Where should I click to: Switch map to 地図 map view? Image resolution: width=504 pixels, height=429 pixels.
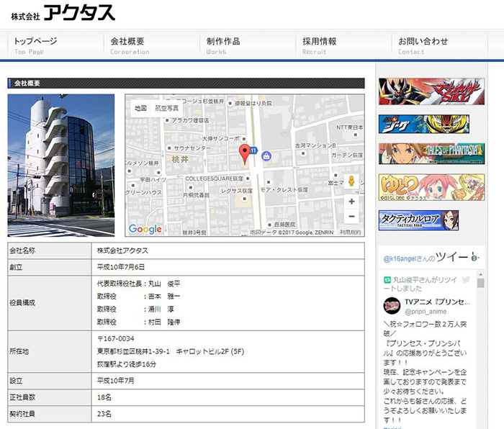pyautogui.click(x=141, y=108)
